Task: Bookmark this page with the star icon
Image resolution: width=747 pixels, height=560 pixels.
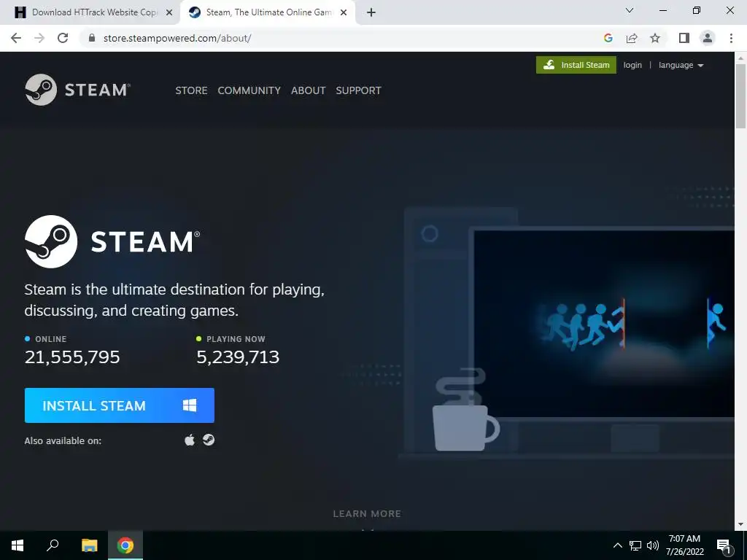Action: click(x=655, y=38)
